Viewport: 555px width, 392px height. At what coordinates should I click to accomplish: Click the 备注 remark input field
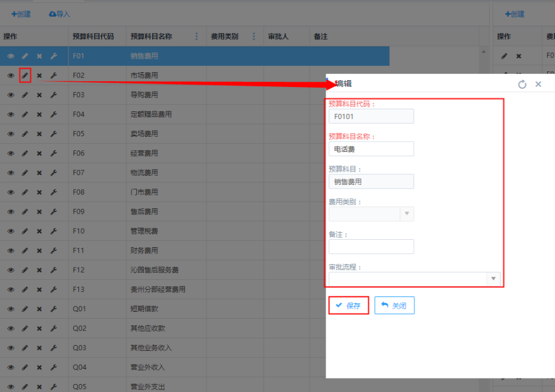(x=371, y=247)
